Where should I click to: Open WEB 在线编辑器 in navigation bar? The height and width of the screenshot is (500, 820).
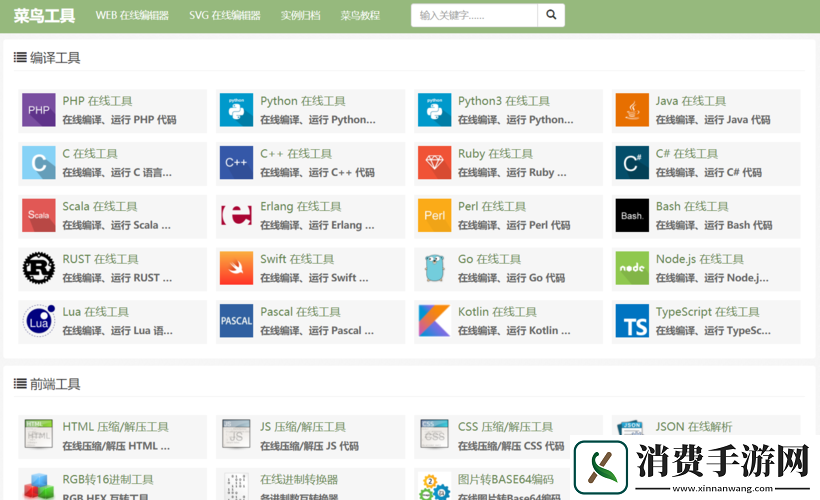[x=132, y=16]
